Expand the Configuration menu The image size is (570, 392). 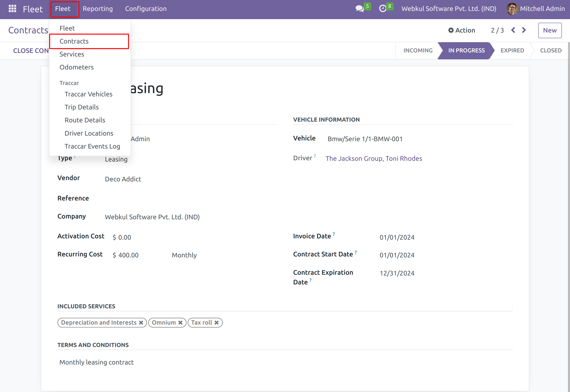point(146,9)
